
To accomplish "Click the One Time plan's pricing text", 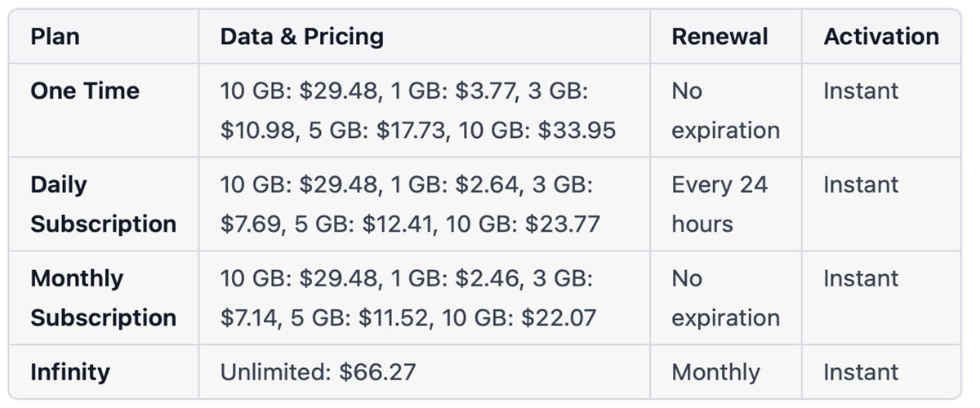I will pyautogui.click(x=417, y=110).
